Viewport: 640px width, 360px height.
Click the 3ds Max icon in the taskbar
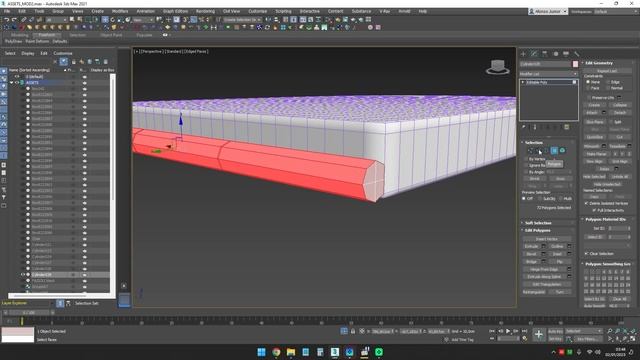[x=335, y=352]
